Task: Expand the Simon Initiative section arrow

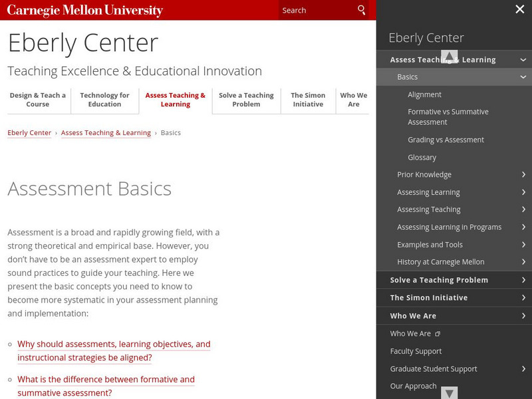Action: (523, 298)
